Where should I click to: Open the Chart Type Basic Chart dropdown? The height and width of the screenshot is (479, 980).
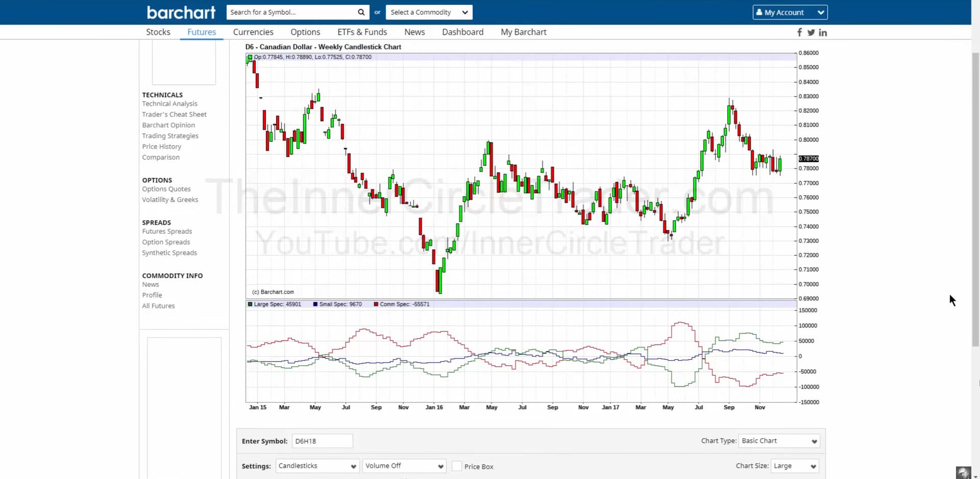[x=779, y=441]
